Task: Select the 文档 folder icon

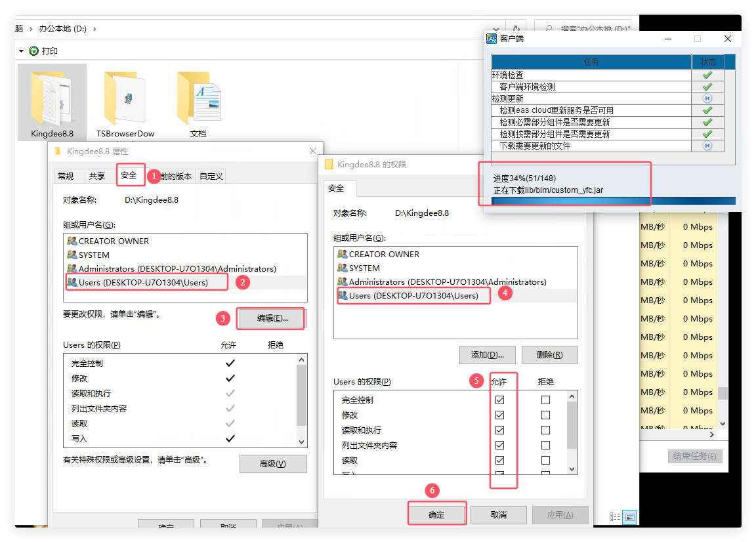Action: point(199,98)
